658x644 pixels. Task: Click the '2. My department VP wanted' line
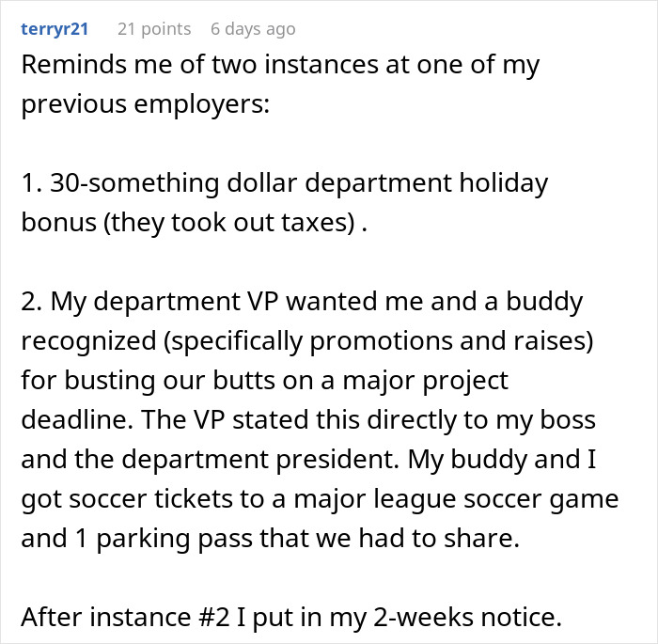[x=302, y=302]
